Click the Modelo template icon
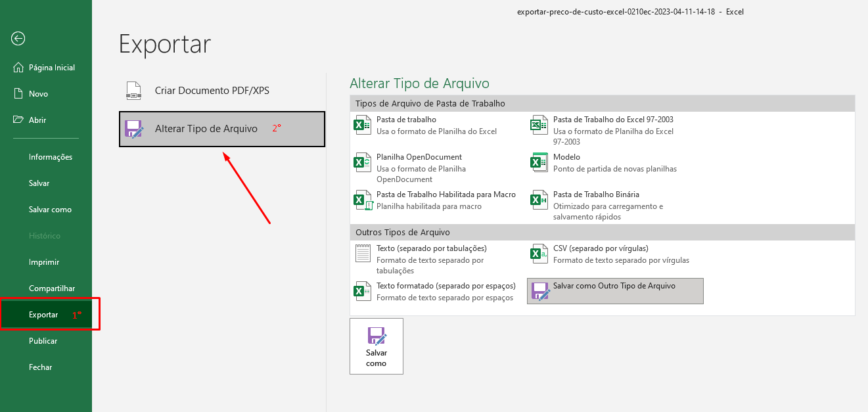The image size is (868, 412). pyautogui.click(x=539, y=162)
